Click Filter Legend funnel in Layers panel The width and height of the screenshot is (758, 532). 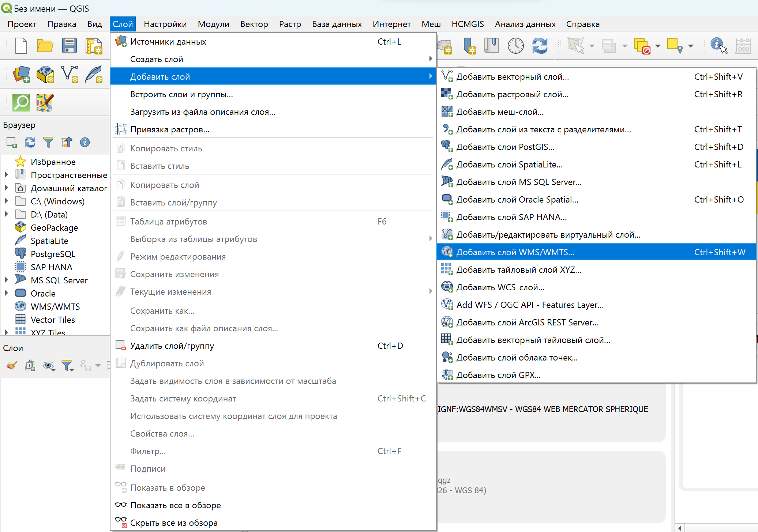[x=67, y=365]
